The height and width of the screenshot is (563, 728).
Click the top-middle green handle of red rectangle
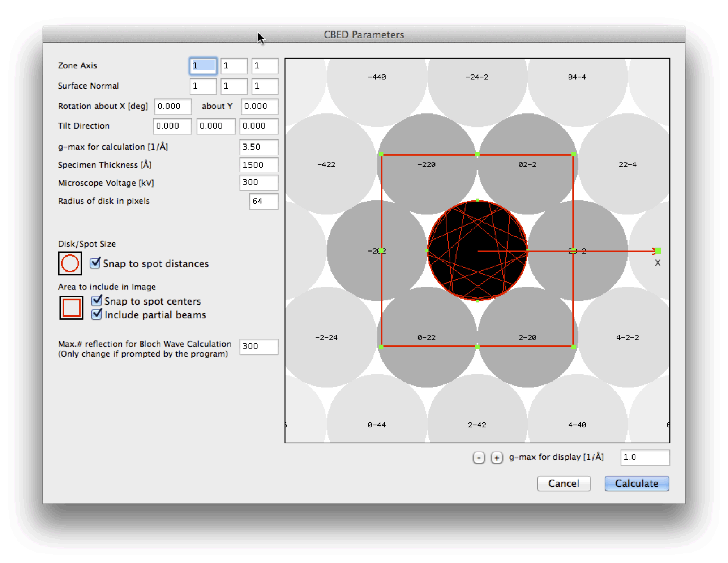[x=477, y=155]
